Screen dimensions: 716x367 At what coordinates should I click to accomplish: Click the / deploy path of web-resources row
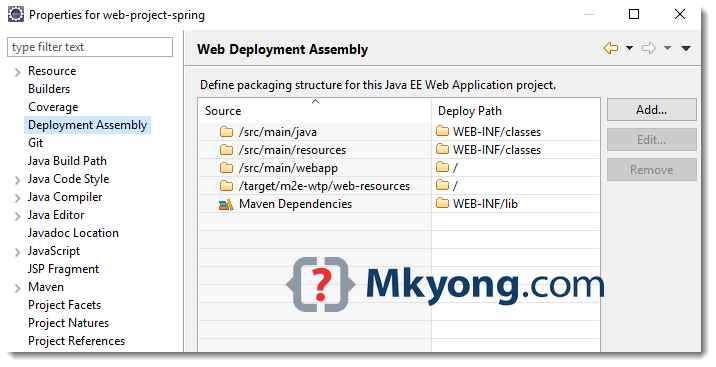(455, 186)
